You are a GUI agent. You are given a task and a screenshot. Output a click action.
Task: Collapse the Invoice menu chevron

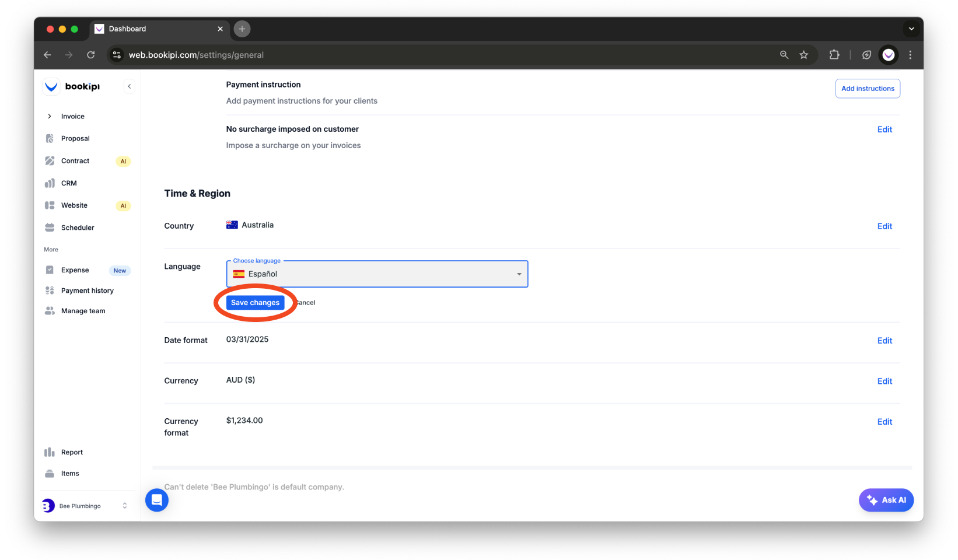tap(50, 116)
